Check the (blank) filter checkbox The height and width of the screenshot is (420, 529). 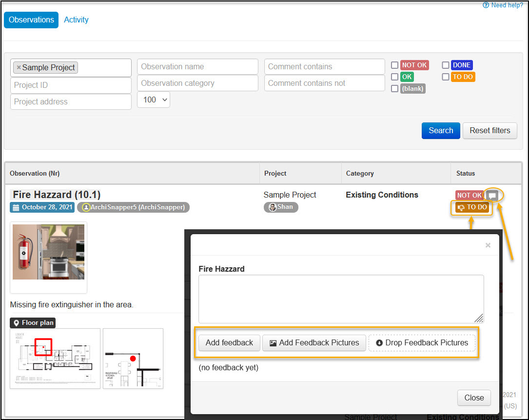[x=394, y=88]
